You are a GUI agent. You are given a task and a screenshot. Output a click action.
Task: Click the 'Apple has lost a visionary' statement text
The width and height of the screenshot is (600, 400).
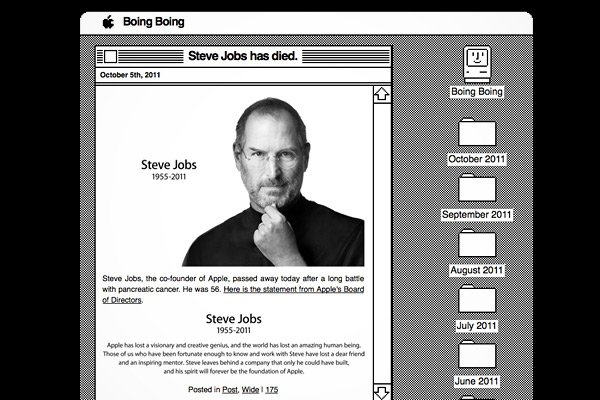233,358
